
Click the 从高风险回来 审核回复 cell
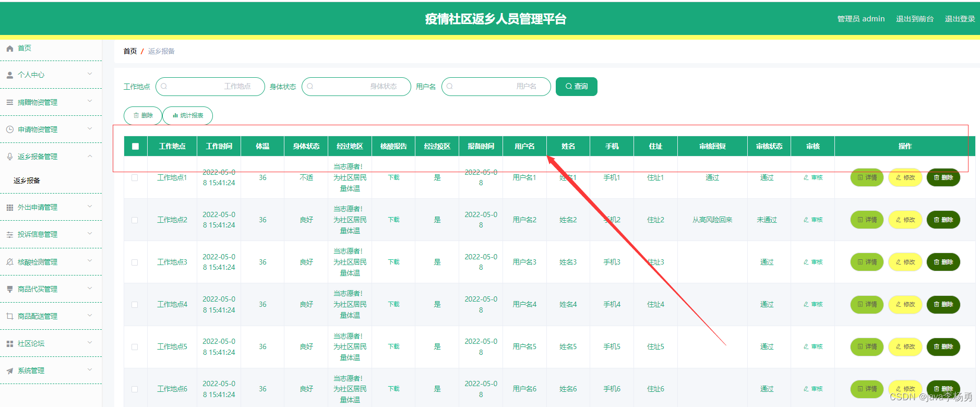pos(712,220)
